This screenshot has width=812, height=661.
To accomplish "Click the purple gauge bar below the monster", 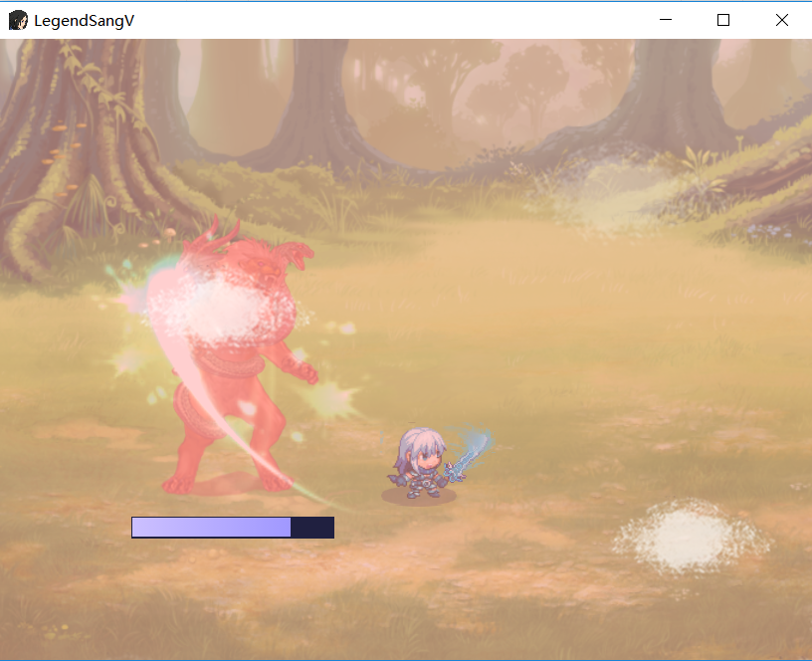I will click(x=233, y=528).
